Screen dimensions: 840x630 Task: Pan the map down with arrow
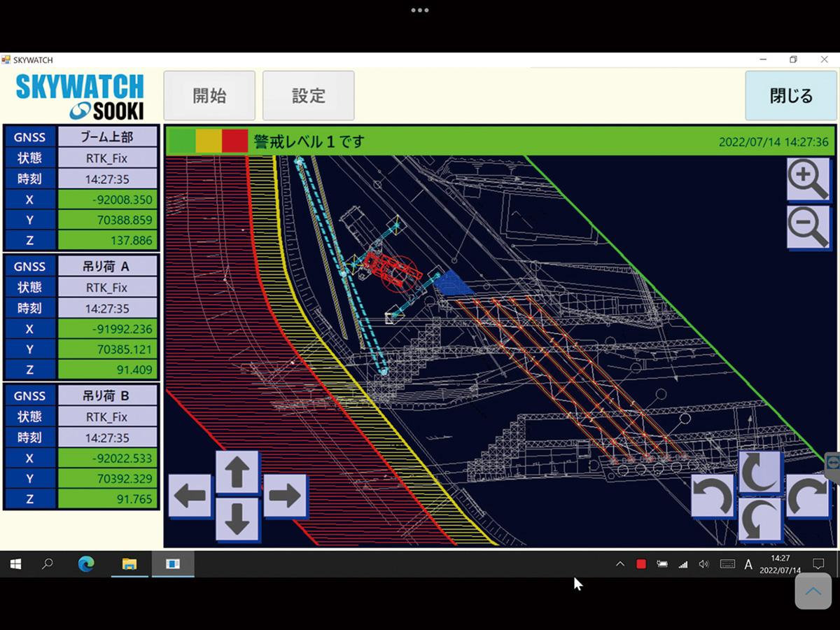(237, 519)
